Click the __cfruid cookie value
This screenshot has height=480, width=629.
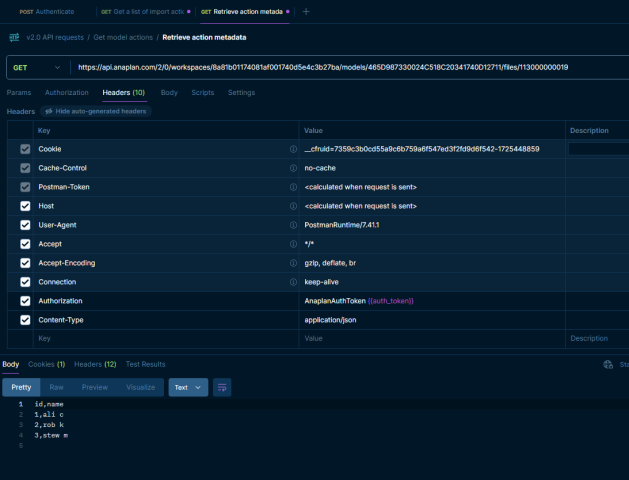click(422, 149)
